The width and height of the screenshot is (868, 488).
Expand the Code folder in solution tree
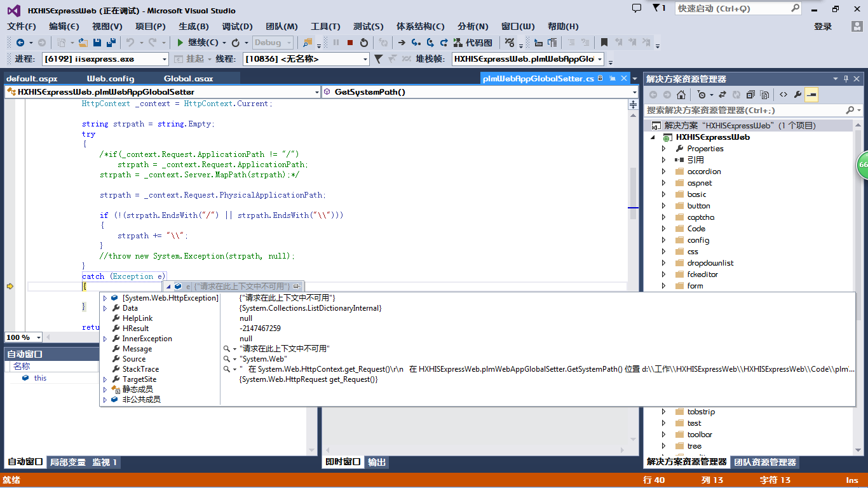click(x=663, y=229)
